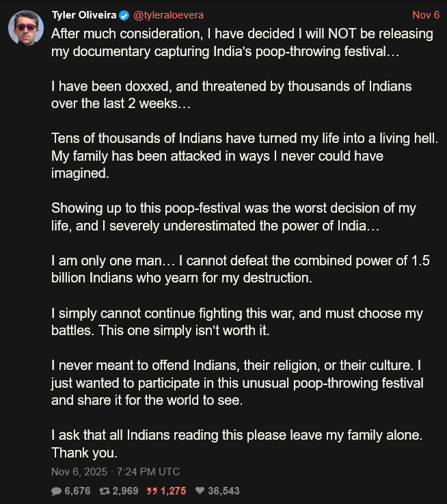447x504 pixels.
Task: Click the closing "Thank you." line
Action: click(x=85, y=452)
